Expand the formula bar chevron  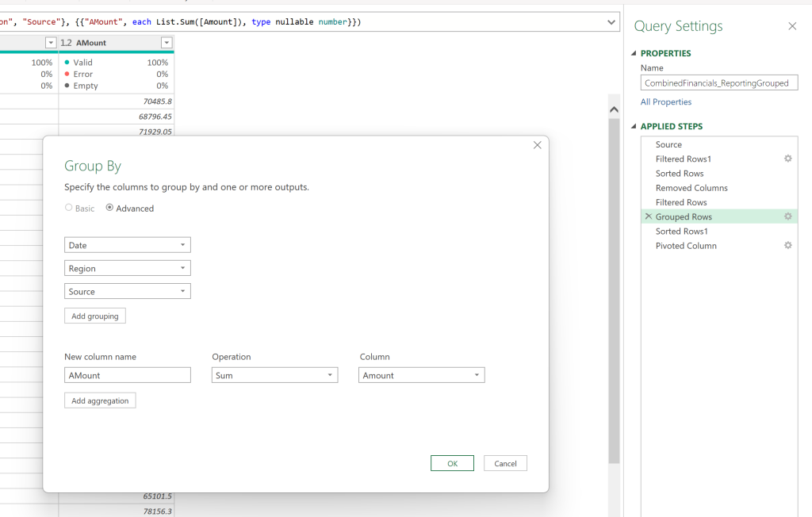pos(611,22)
